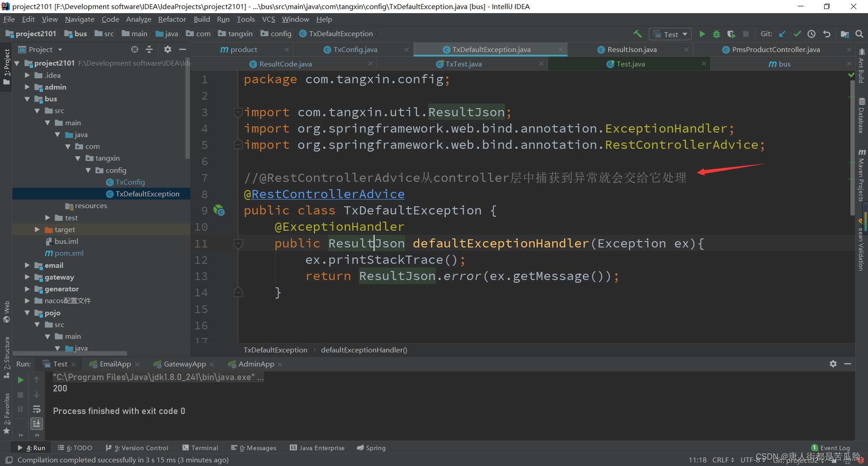Screen dimensions: 868x466
Task: Click the config breadcrumb in navigation bar
Action: (281, 34)
